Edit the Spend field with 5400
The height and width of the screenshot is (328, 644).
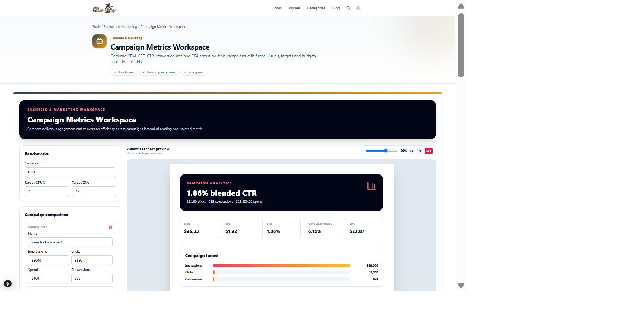[48, 278]
